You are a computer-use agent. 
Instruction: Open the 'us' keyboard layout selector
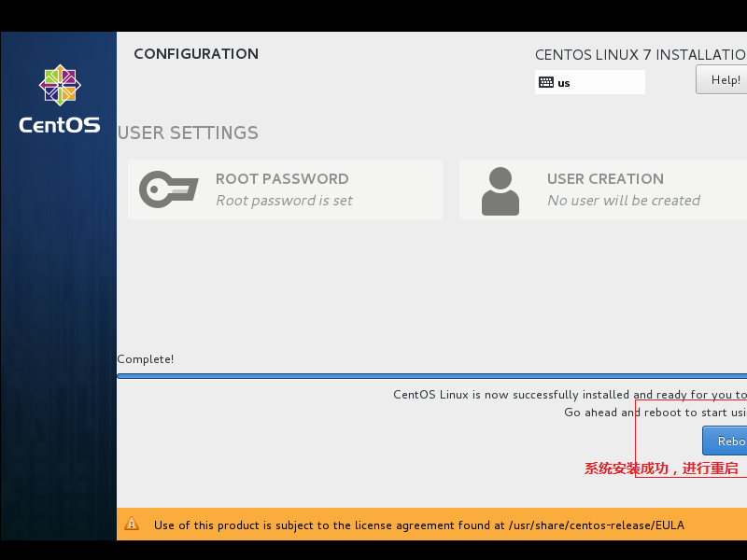589,82
